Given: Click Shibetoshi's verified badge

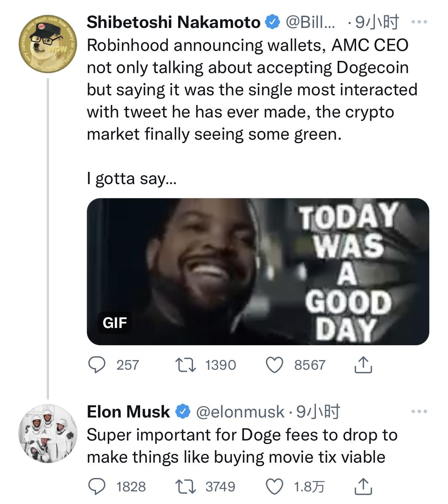Looking at the screenshot, I should 272,23.
